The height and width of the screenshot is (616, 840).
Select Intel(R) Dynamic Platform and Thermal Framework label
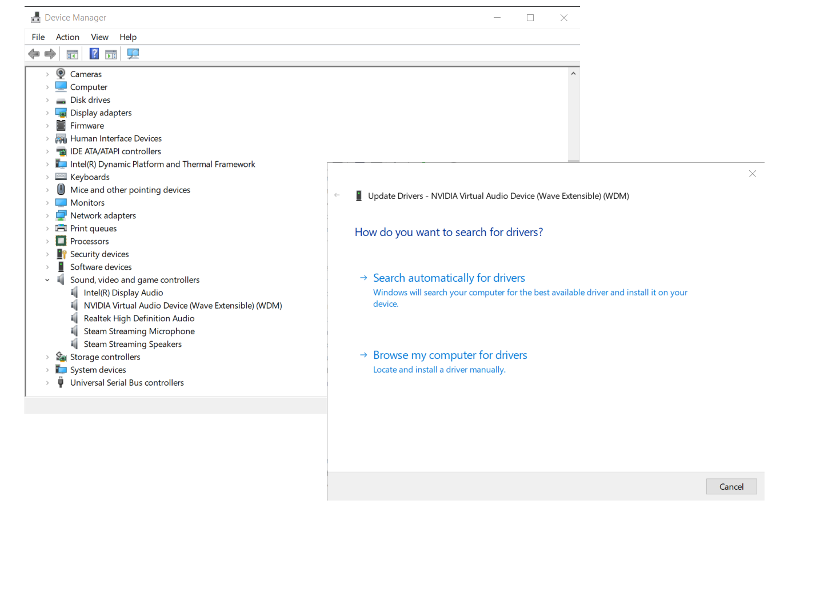pos(163,164)
